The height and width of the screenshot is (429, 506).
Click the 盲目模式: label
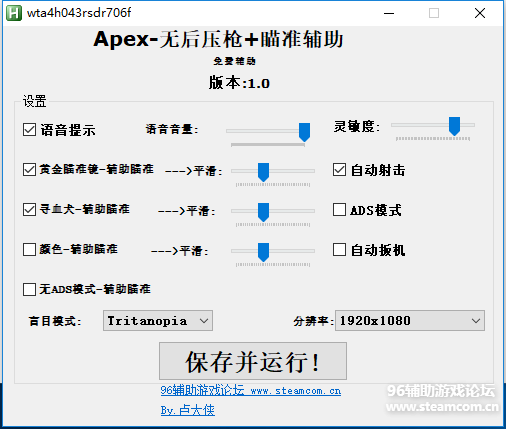coord(55,321)
